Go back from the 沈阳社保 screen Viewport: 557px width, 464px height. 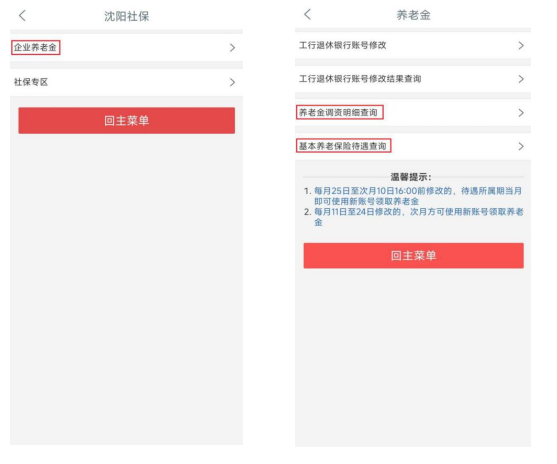pyautogui.click(x=22, y=16)
